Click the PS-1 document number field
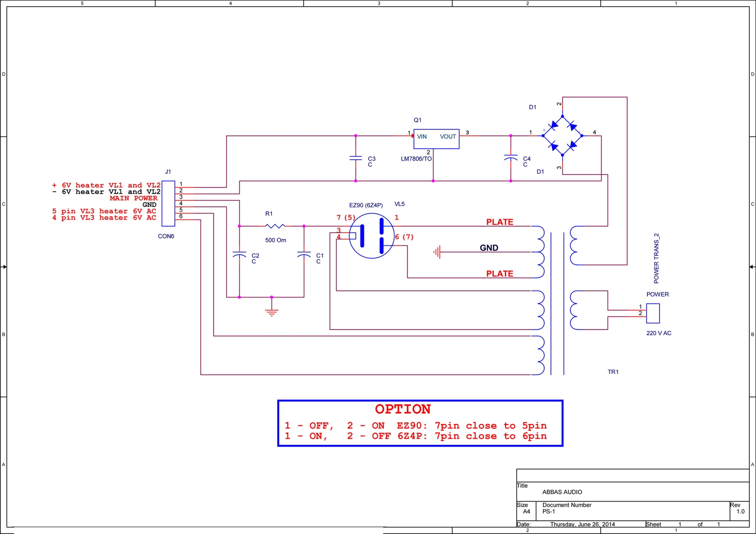 549,511
